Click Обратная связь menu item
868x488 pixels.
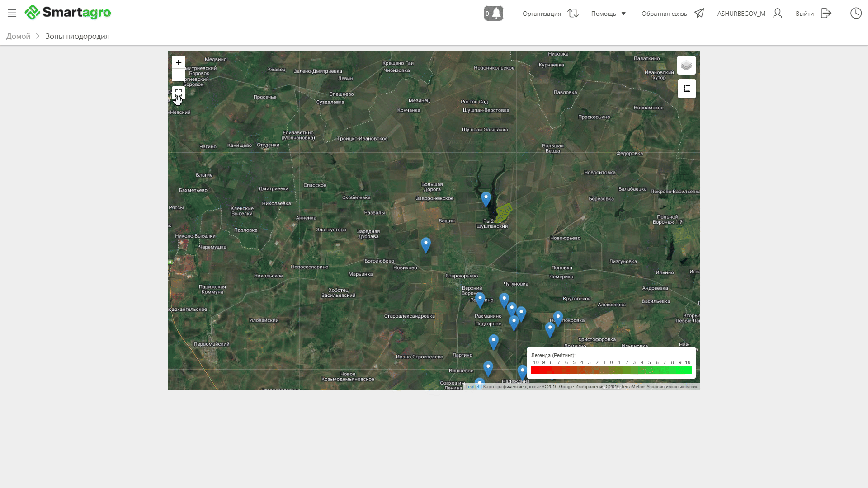664,14
